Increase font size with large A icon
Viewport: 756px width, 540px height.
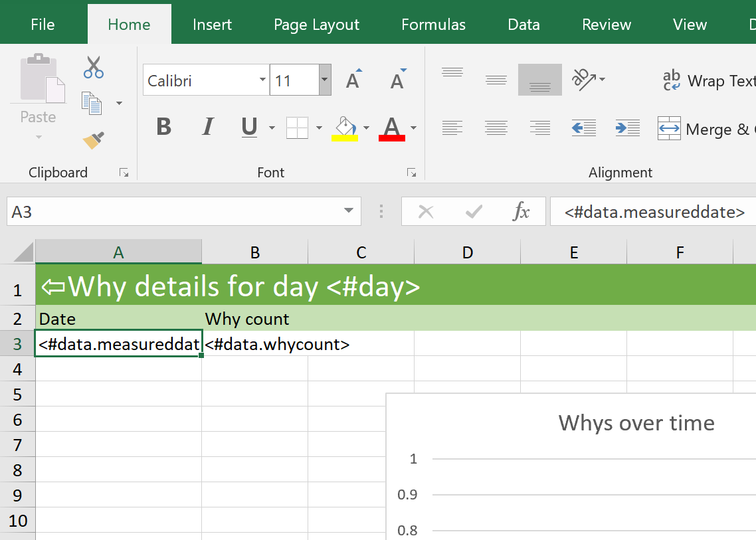click(354, 79)
